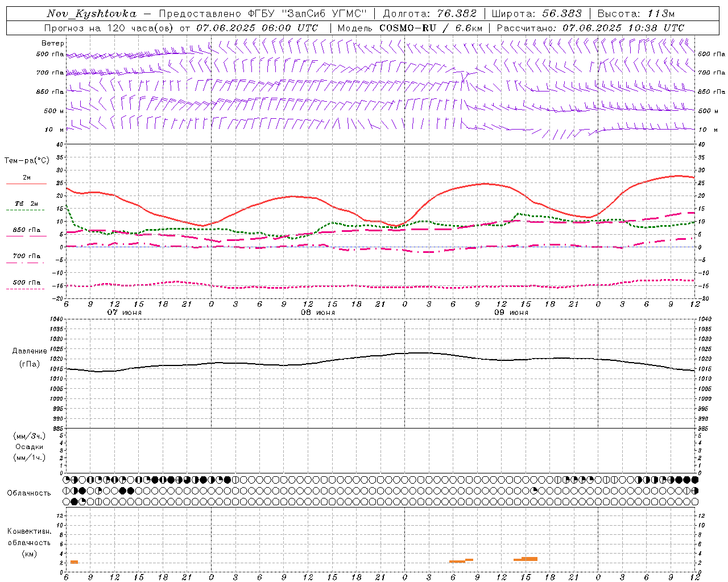Select the '(мм/3ч.)' precipitation unit label
Screen dimensions: 728x582
30,436
